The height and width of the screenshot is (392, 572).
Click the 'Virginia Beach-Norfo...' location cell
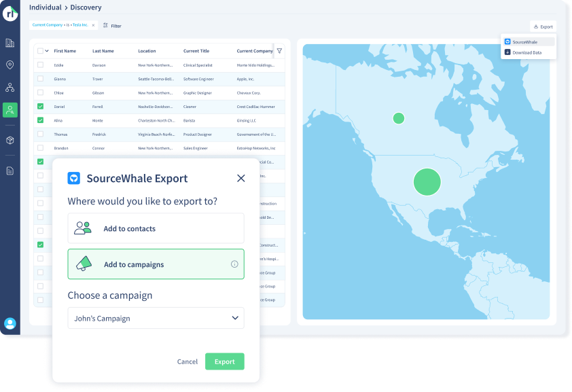point(156,135)
